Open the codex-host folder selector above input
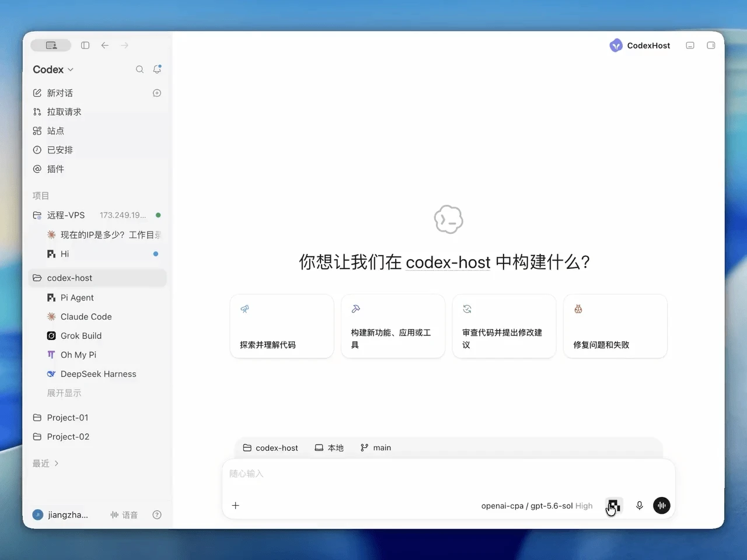Image resolution: width=747 pixels, height=560 pixels. click(270, 448)
